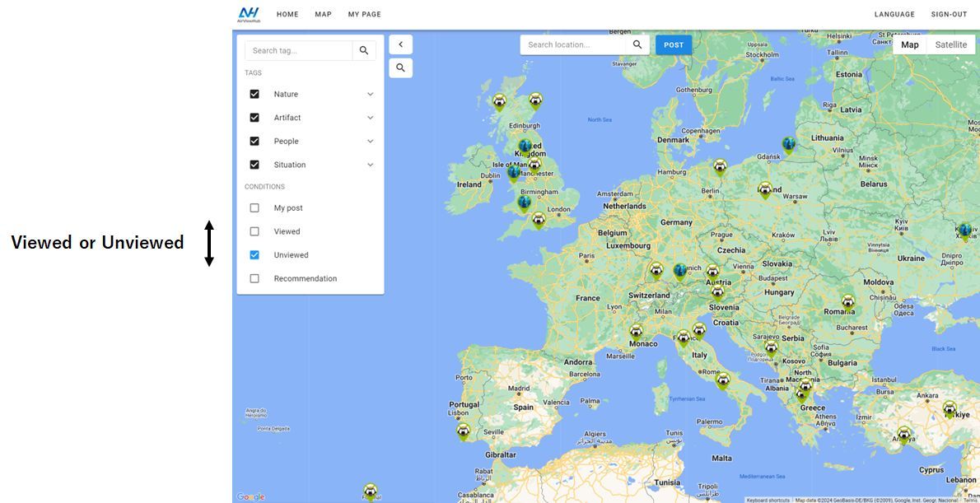The height and width of the screenshot is (503, 980).
Task: Open MY PAGE in top navigation
Action: point(364,14)
